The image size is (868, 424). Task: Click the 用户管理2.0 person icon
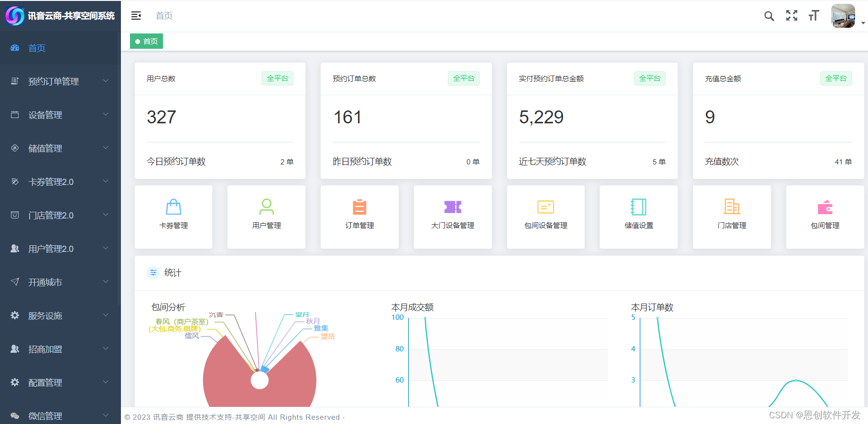[15, 249]
